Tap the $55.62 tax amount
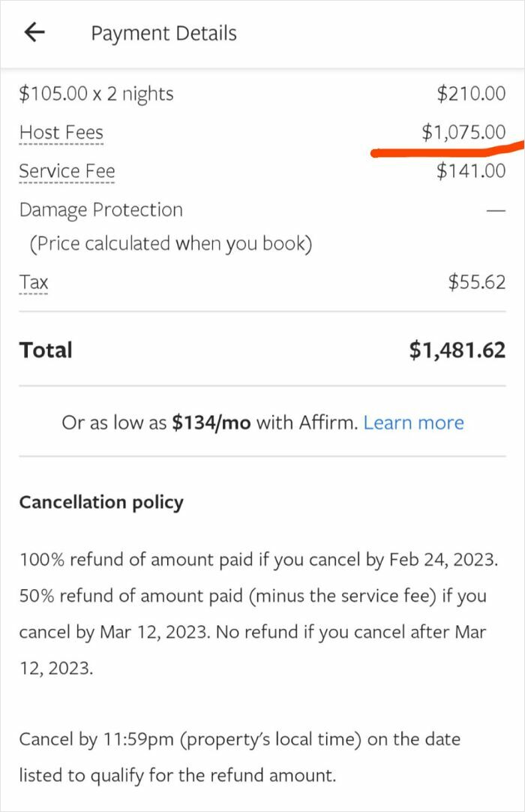 point(477,283)
